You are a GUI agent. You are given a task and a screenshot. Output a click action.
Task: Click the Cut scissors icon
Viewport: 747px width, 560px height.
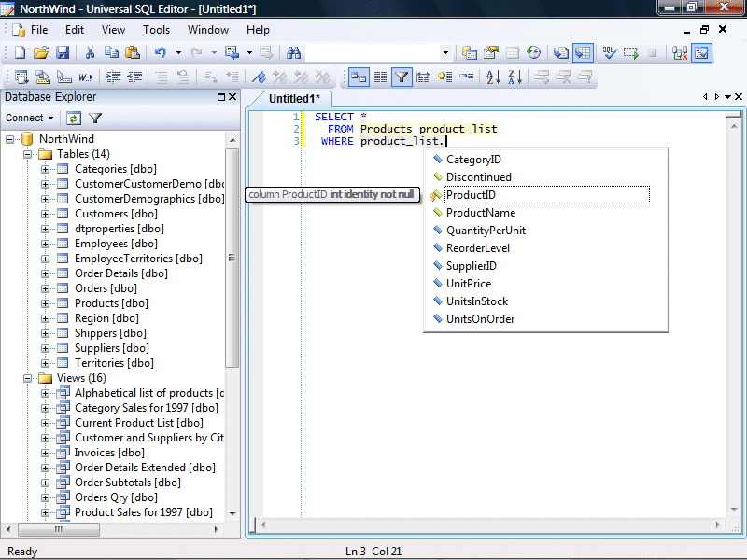[91, 53]
